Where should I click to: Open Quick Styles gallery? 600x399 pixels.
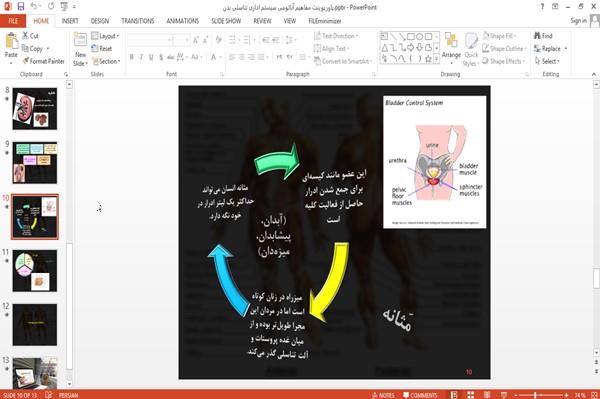click(x=471, y=49)
